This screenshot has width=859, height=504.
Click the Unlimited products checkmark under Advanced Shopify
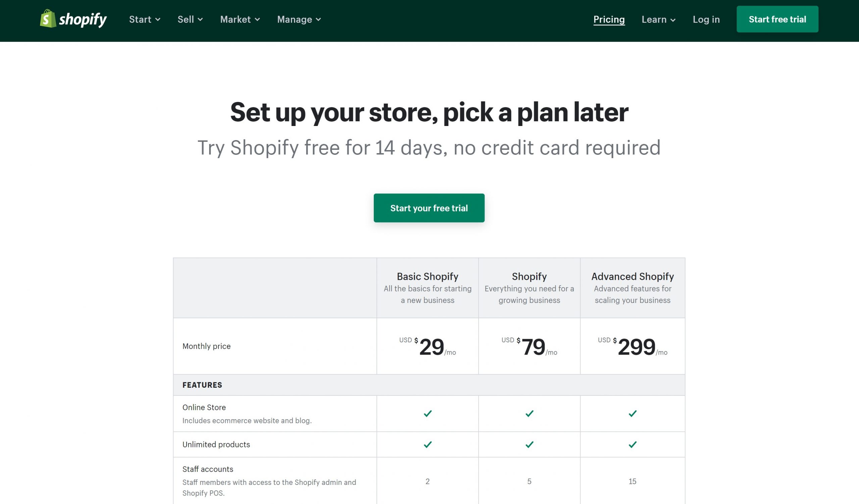(x=632, y=444)
